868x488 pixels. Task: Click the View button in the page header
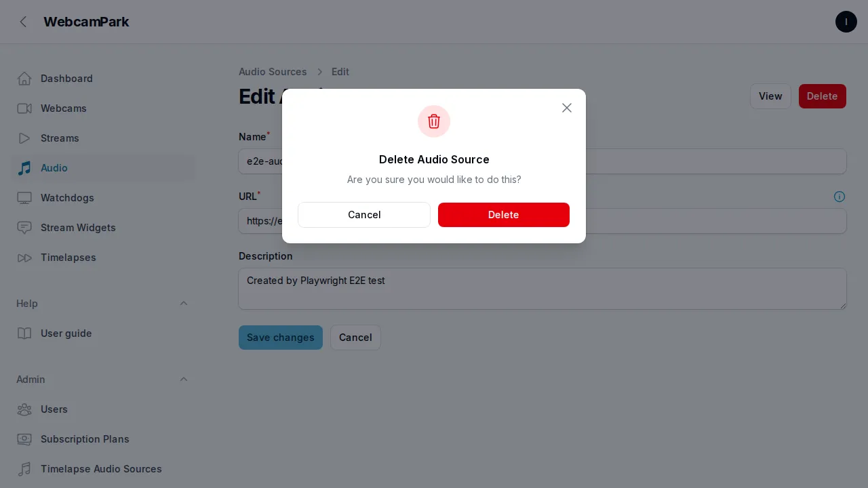coord(770,96)
